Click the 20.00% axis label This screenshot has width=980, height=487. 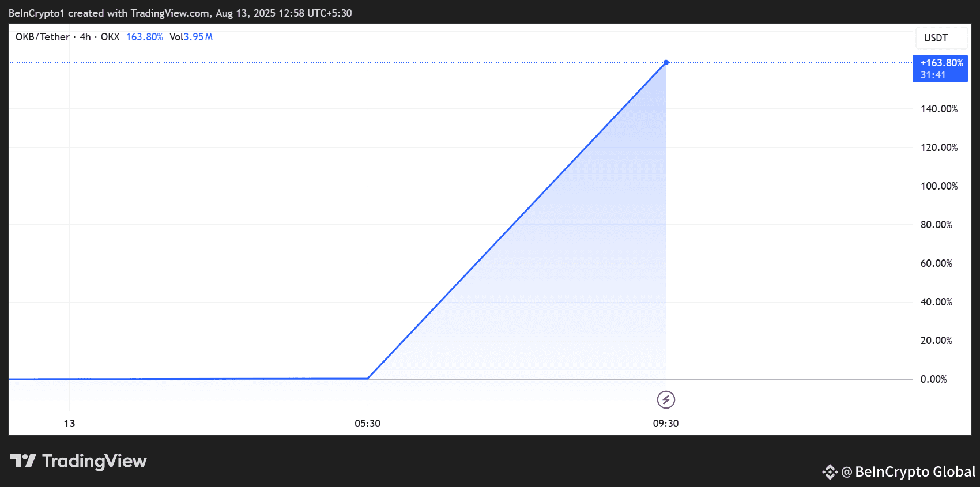[x=936, y=341]
